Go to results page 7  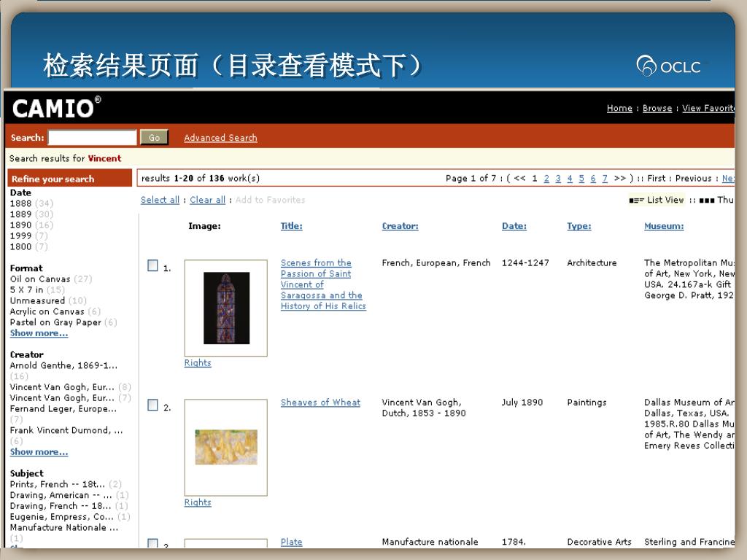[x=605, y=179]
